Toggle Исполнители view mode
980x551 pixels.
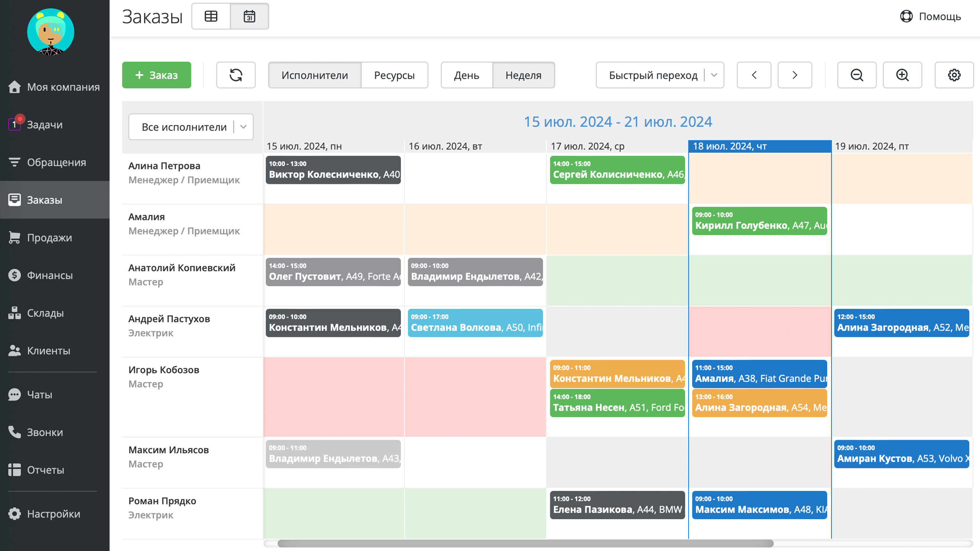click(x=315, y=75)
